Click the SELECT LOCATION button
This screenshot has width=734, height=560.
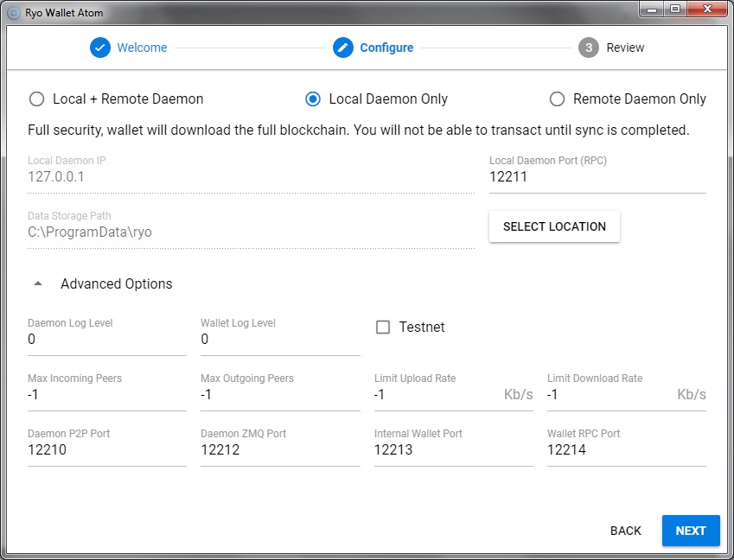(x=554, y=226)
